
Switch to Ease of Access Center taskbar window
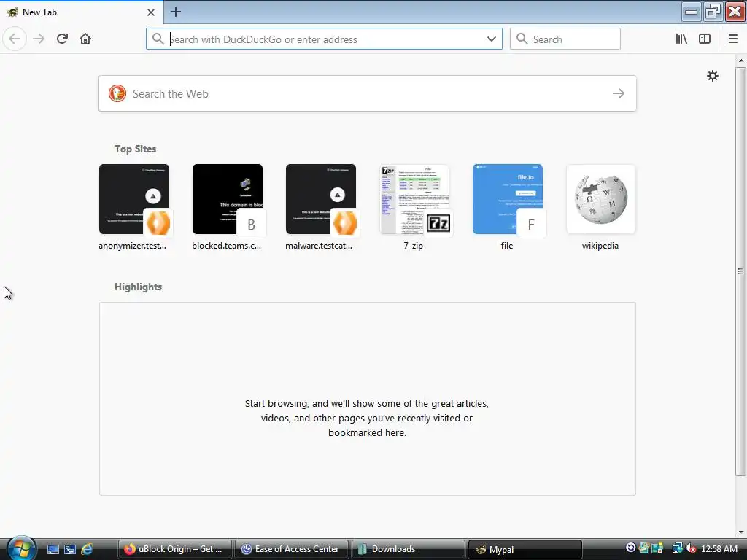[x=292, y=549]
